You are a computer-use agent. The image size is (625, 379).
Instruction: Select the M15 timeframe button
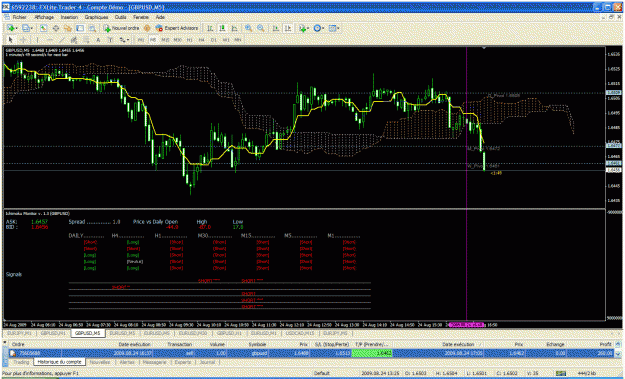click(x=165, y=40)
